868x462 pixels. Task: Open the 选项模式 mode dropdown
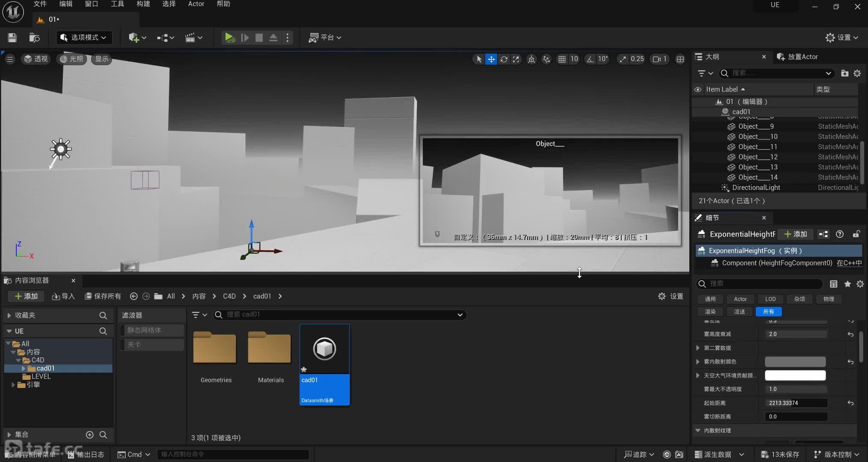(84, 38)
